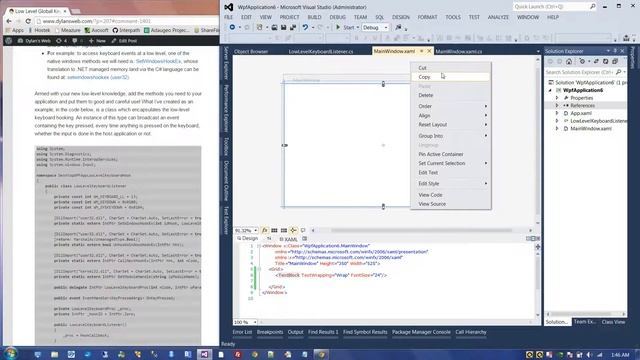
Task: Choose Cut from the context menu
Action: click(x=451, y=68)
